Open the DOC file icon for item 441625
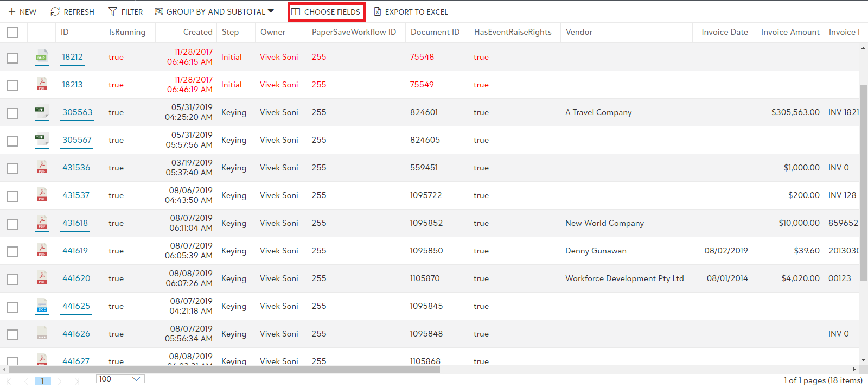 [42, 306]
